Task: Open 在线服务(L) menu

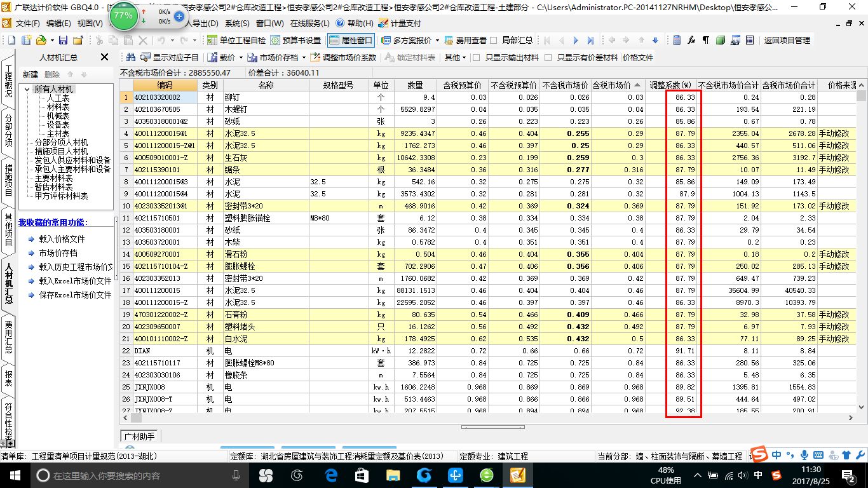Action: (309, 23)
